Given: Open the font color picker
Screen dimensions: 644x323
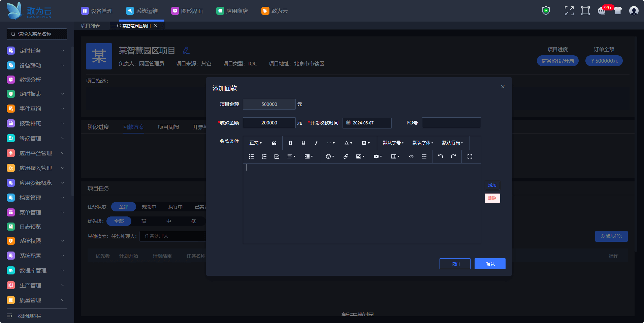Looking at the screenshot, I should [x=348, y=143].
